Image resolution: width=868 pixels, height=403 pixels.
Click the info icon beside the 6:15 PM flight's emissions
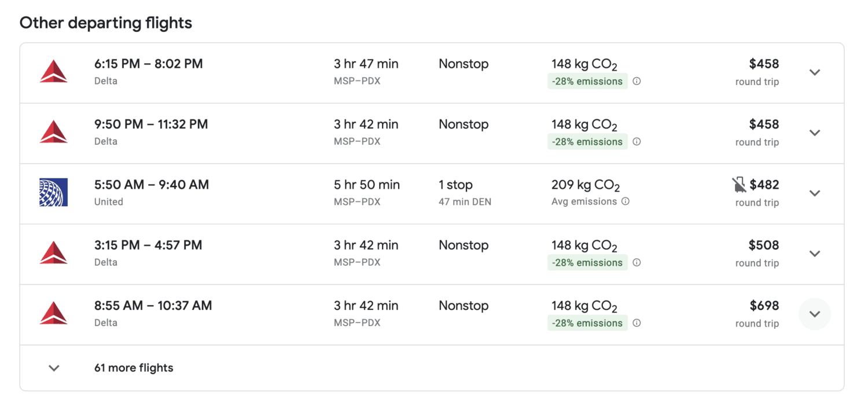coord(637,82)
